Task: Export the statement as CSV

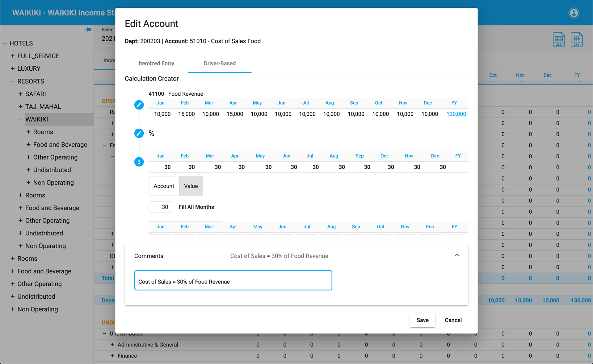Action: pos(577,39)
